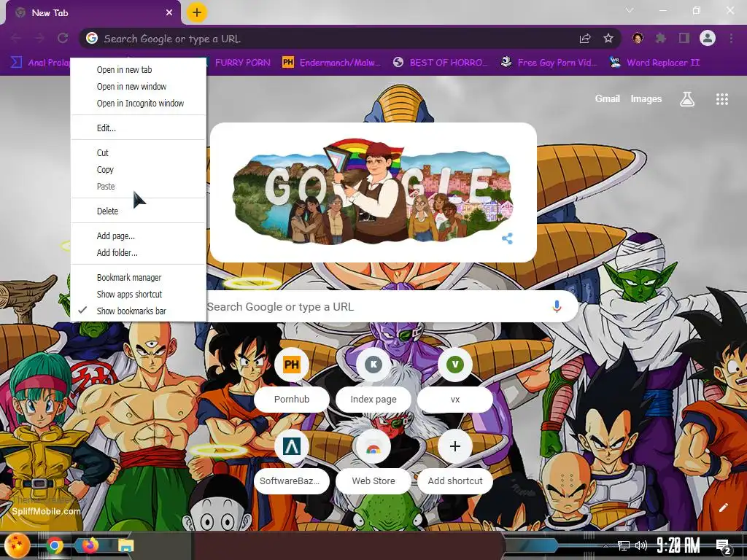Open the Endermanch/Malw... bookmark

tap(332, 63)
